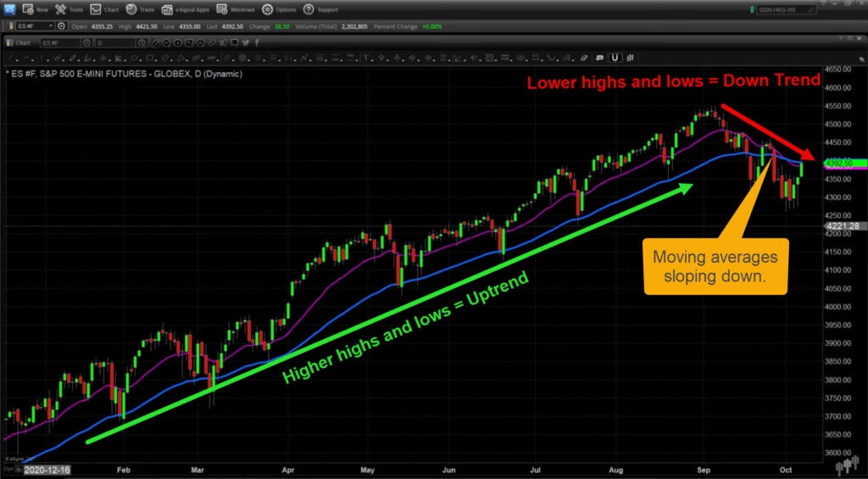Click the Twitter share icon

click(x=246, y=42)
